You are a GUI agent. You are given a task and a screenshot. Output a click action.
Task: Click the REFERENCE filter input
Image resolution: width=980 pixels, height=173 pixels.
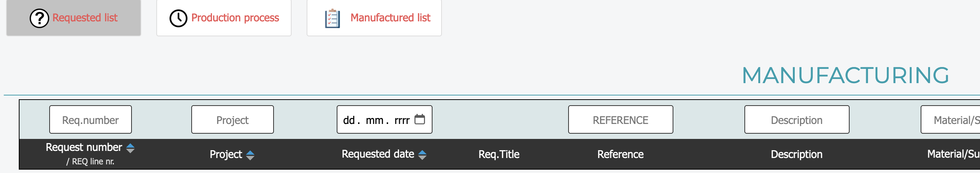pyautogui.click(x=620, y=120)
